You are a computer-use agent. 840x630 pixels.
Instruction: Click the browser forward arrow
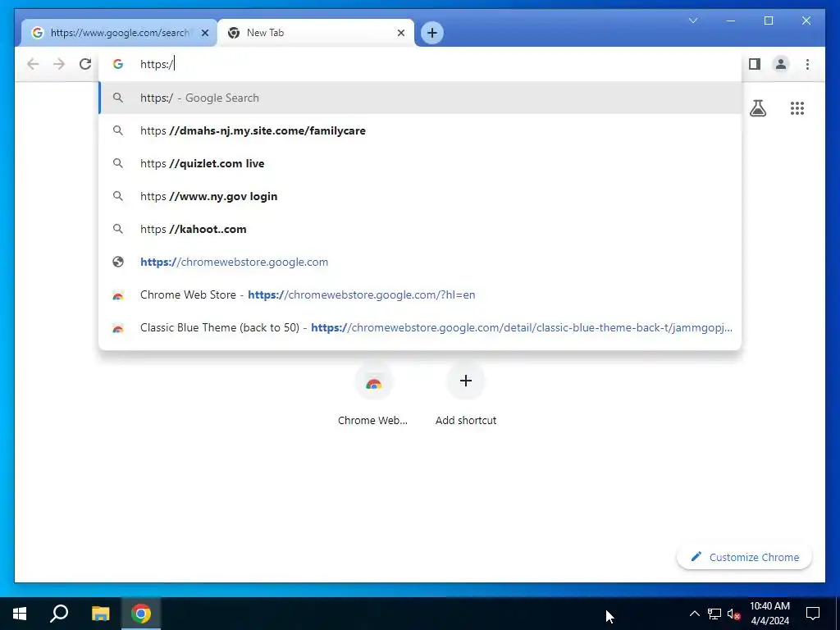coord(59,64)
